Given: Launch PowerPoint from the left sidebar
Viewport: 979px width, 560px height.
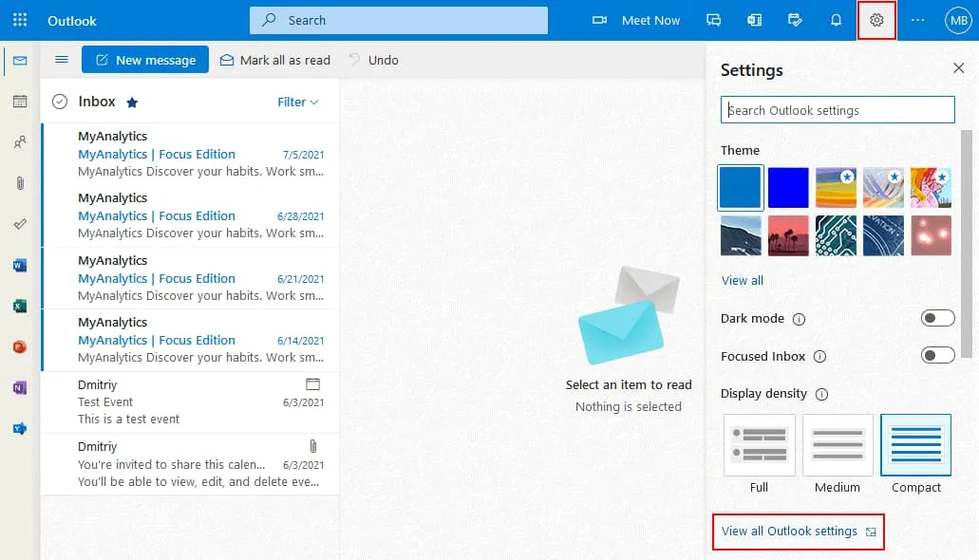Looking at the screenshot, I should click(x=20, y=347).
